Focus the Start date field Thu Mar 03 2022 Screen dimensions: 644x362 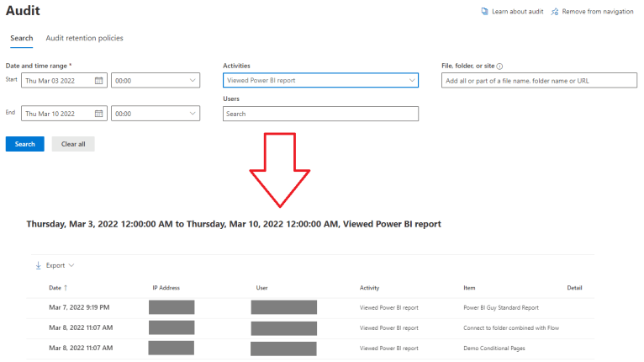64,80
